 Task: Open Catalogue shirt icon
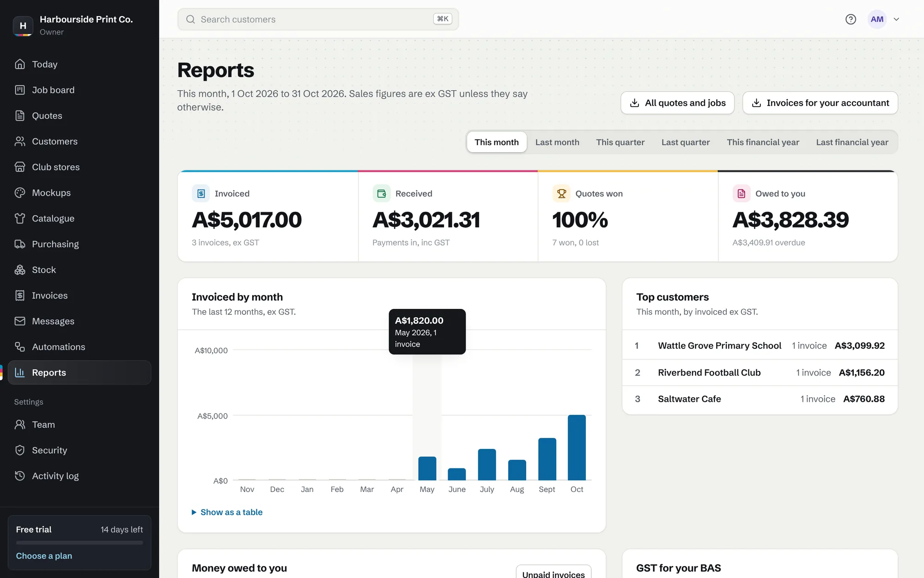point(20,218)
